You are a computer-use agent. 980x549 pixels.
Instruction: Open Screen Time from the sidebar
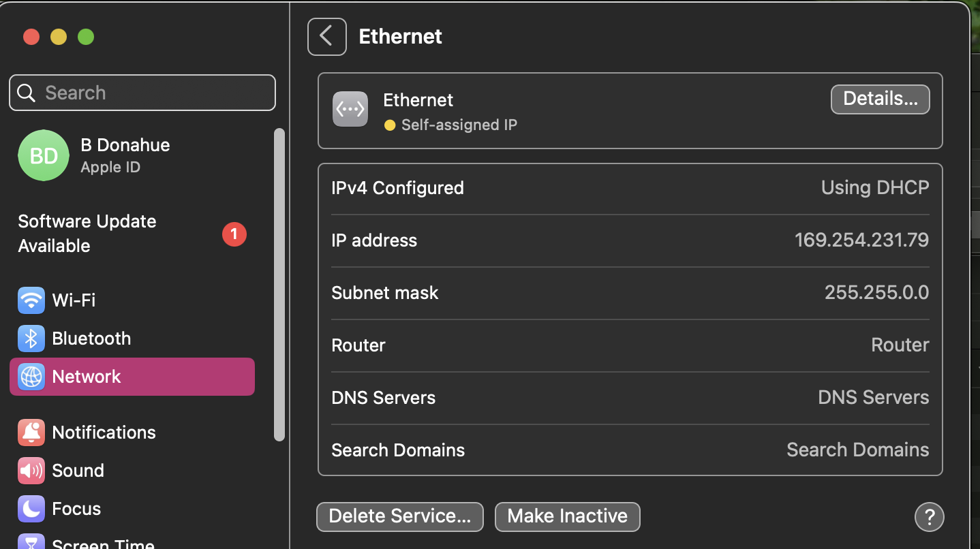pyautogui.click(x=30, y=542)
